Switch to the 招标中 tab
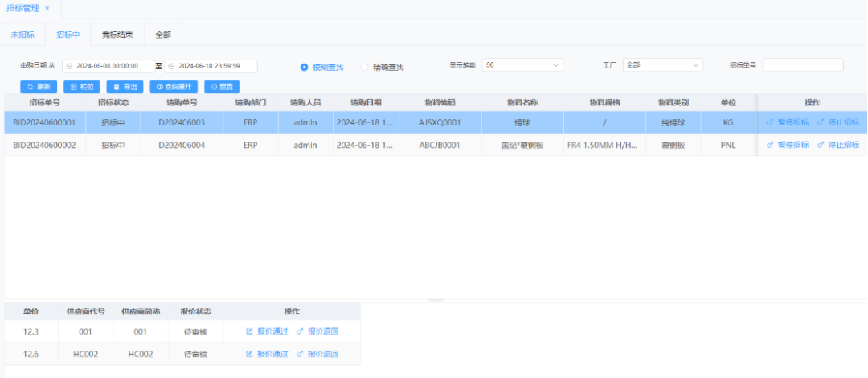This screenshot has height=378, width=868. 68,35
